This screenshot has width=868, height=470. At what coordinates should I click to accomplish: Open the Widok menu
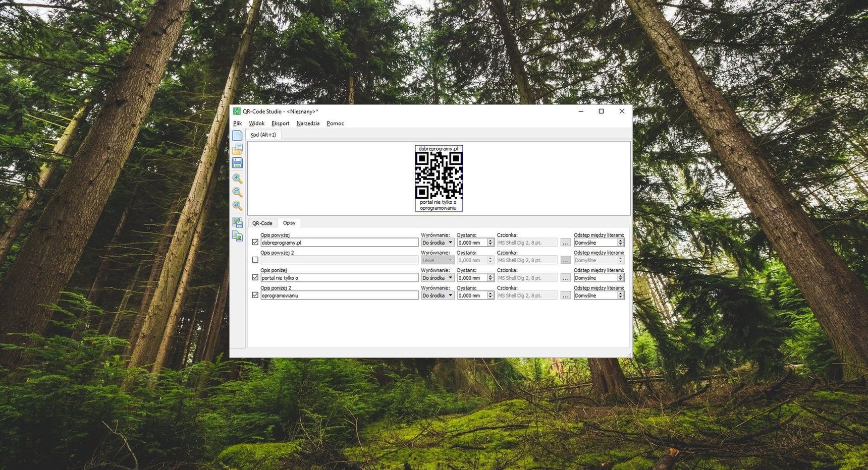(x=256, y=124)
